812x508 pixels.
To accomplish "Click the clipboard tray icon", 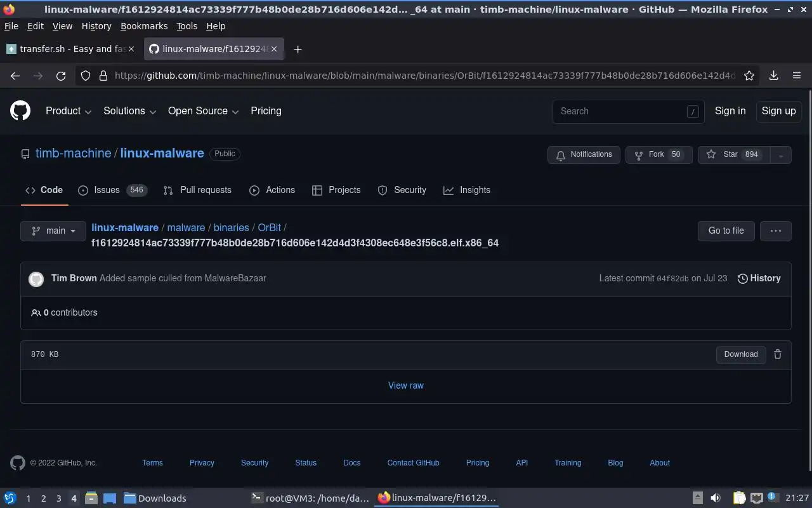I will point(739,498).
